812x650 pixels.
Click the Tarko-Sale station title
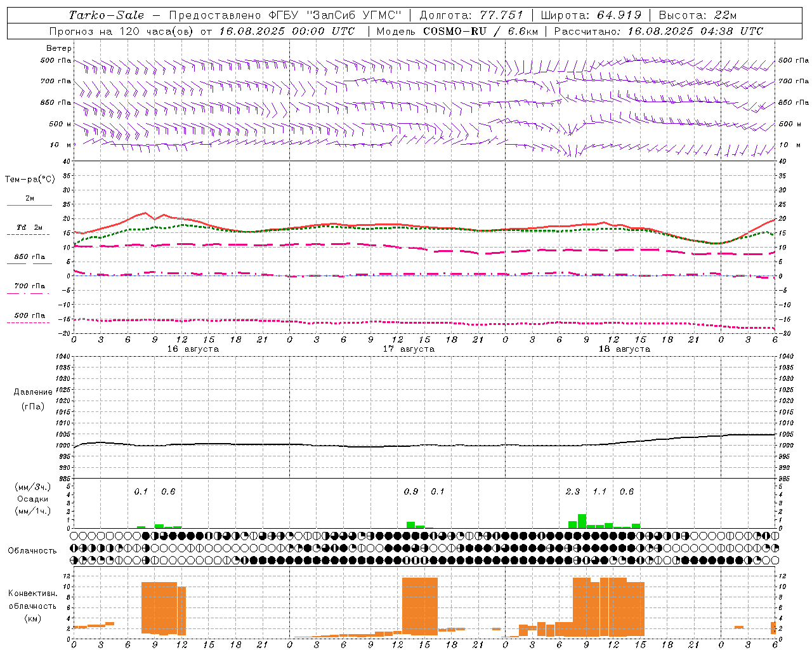[107, 15]
